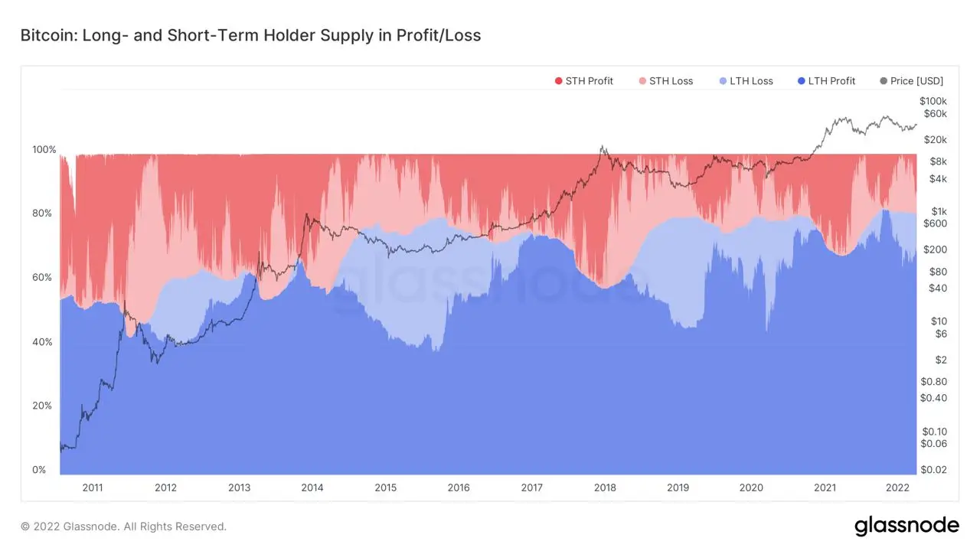
Task: Click the glassnode logo at bottom right
Action: (x=906, y=526)
